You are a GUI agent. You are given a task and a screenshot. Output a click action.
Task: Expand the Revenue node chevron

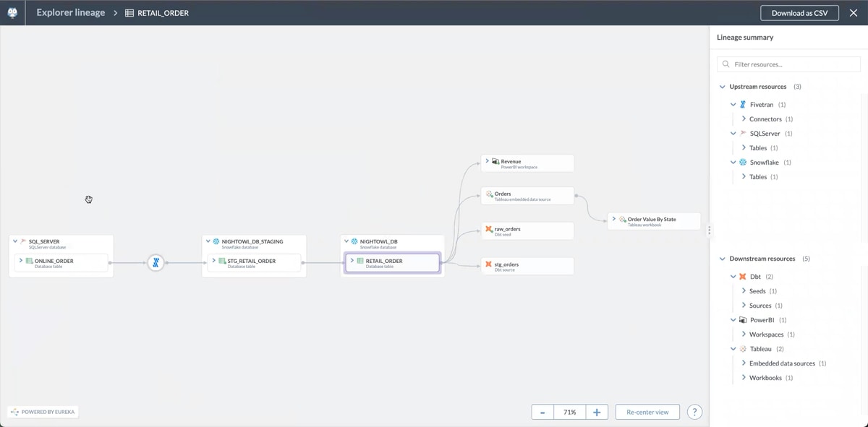tap(488, 160)
